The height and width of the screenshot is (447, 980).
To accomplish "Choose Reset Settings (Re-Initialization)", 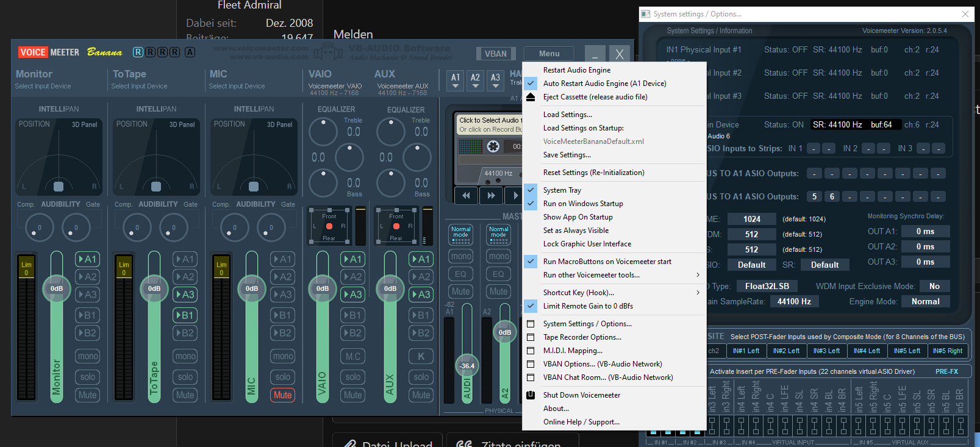I will coord(614,173).
